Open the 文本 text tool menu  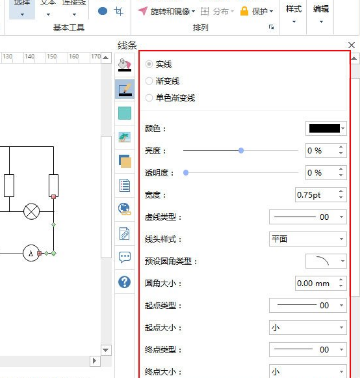click(x=48, y=9)
